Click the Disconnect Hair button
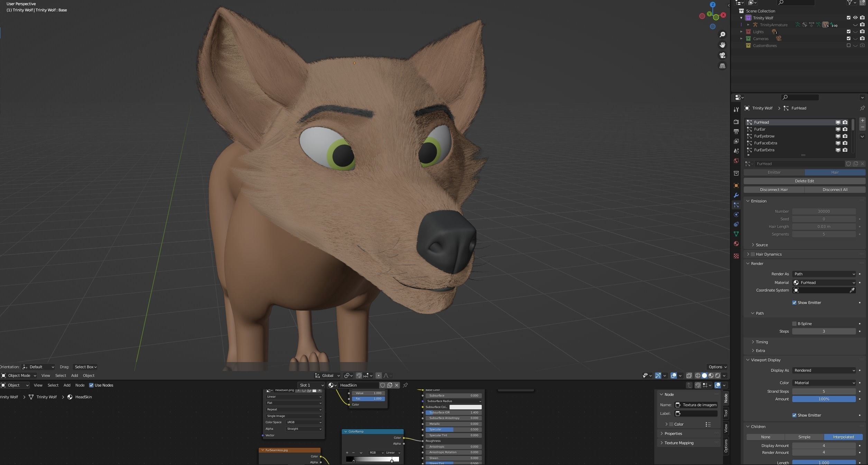 point(774,190)
